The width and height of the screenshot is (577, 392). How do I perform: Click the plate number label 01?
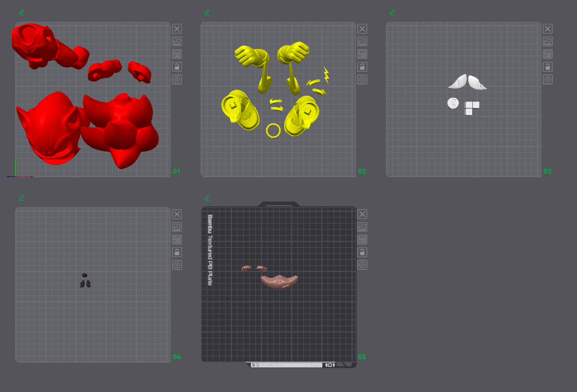[176, 171]
